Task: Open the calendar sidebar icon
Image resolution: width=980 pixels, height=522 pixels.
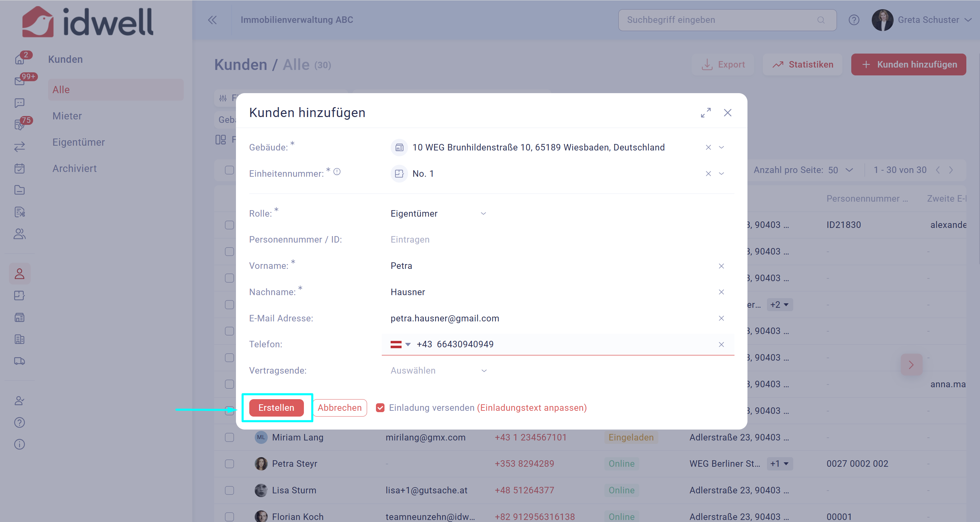Action: click(x=20, y=169)
